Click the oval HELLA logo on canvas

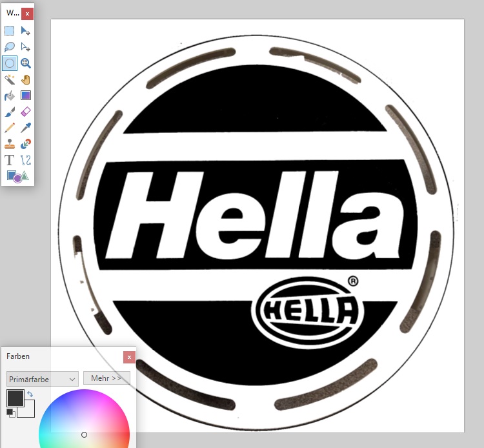[x=308, y=312]
